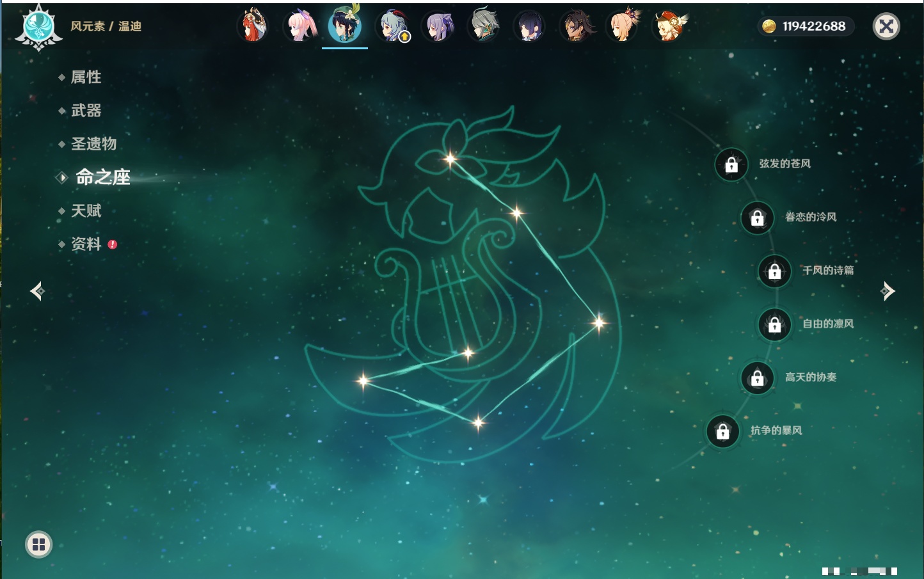The width and height of the screenshot is (924, 579).
Task: Select the blonde ponytail character portrait
Action: coord(623,26)
